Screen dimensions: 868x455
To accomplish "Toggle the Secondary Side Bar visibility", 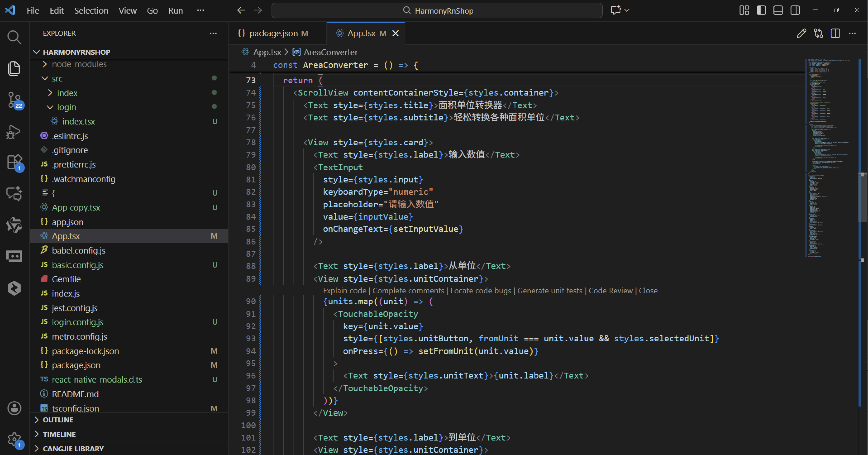I will click(795, 10).
